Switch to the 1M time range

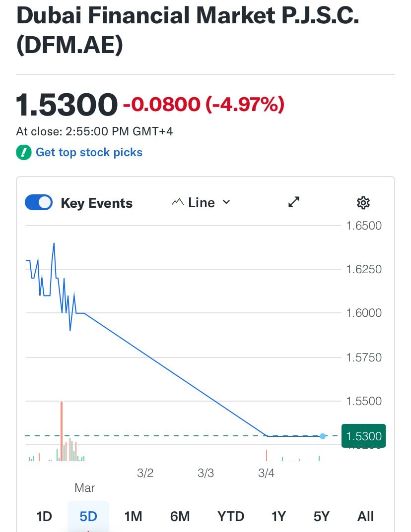[133, 516]
